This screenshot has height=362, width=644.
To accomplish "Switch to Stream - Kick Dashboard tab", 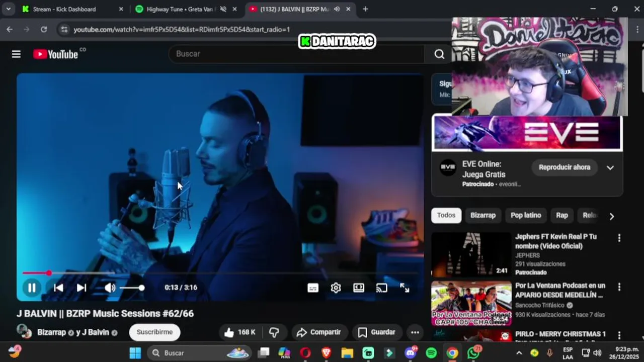I will tap(64, 9).
